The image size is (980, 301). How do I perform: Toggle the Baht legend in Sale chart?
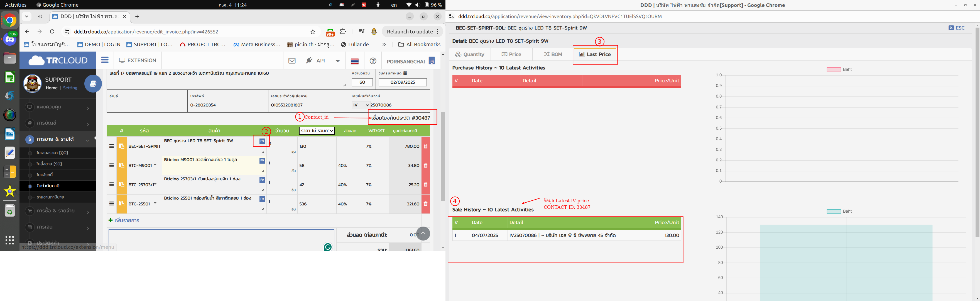coord(839,211)
